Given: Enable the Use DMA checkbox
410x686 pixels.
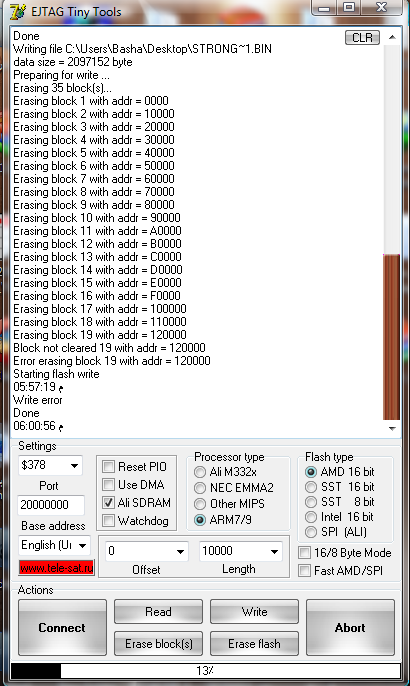Looking at the screenshot, I should click(108, 484).
